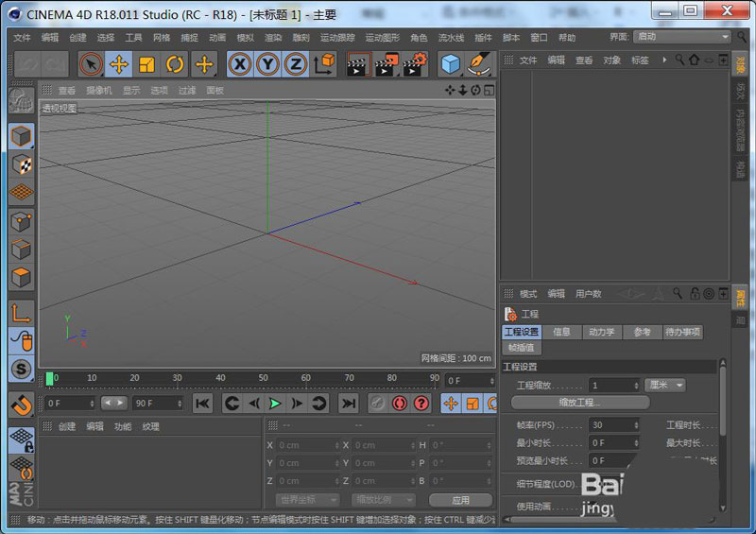Step to next frame button
Screen dimensions: 756x534
pyautogui.click(x=297, y=404)
